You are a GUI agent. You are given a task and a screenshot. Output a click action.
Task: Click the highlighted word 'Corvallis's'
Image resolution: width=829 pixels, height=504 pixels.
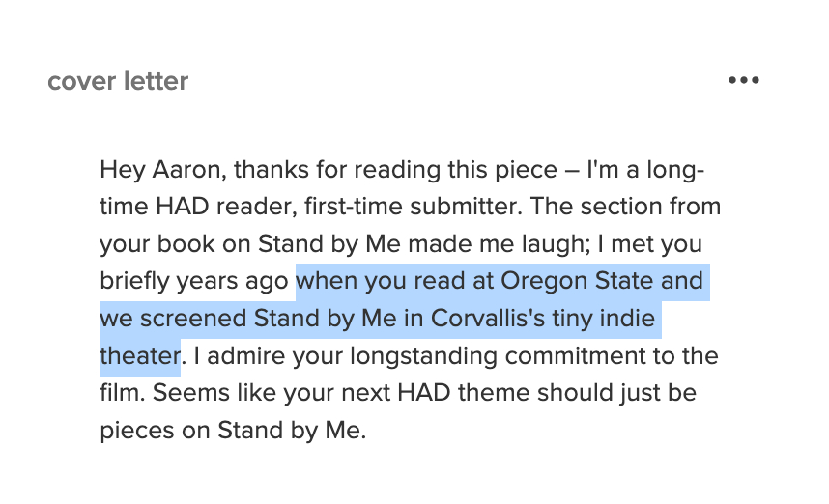pyautogui.click(x=498, y=318)
